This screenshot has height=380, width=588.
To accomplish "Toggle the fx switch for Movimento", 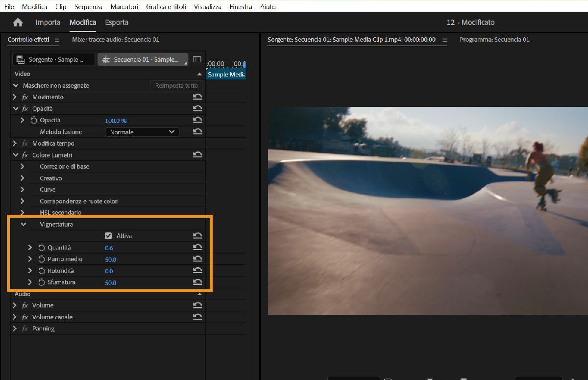I will [25, 97].
